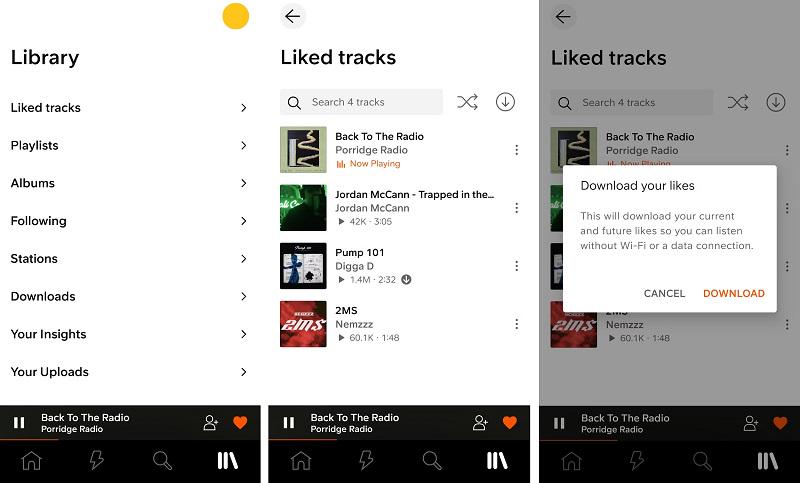Open the lightning Feed tab in middle bar
The height and width of the screenshot is (483, 800).
[366, 461]
